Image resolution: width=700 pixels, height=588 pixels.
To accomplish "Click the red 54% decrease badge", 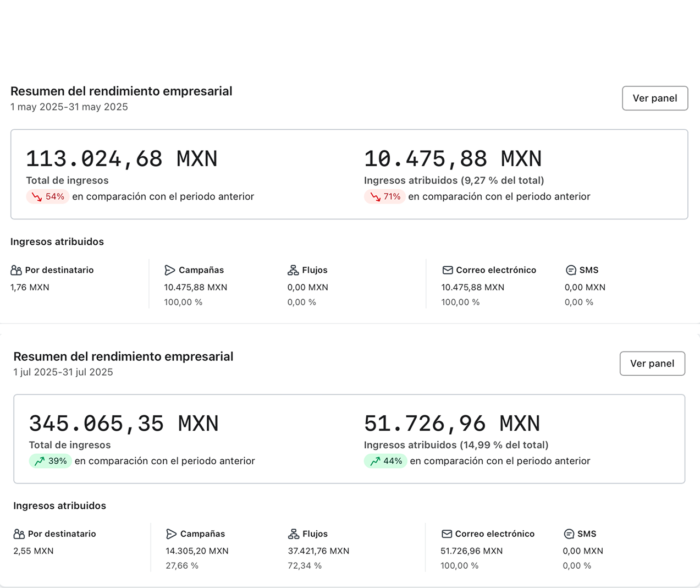I will pyautogui.click(x=48, y=196).
